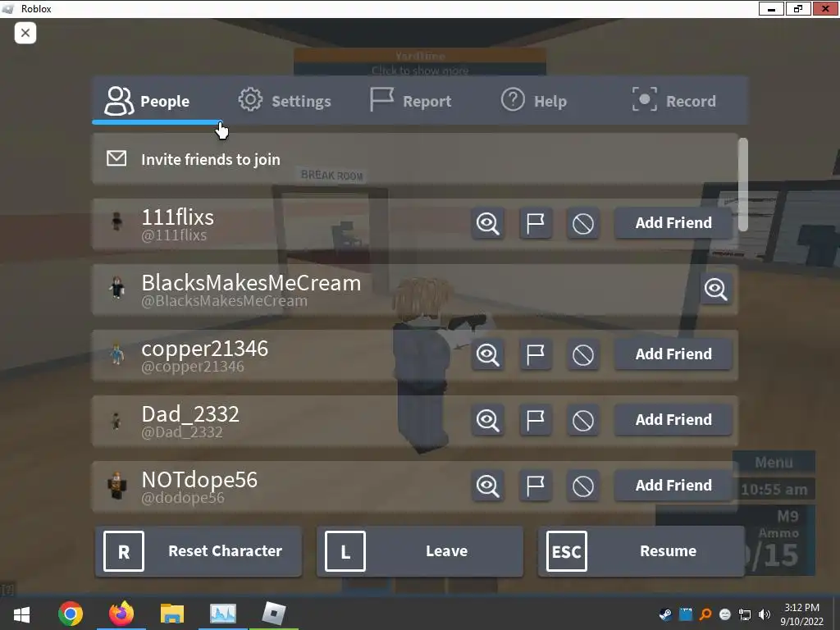This screenshot has height=630, width=840.
Task: Click the @dodope56 username text
Action: click(183, 498)
